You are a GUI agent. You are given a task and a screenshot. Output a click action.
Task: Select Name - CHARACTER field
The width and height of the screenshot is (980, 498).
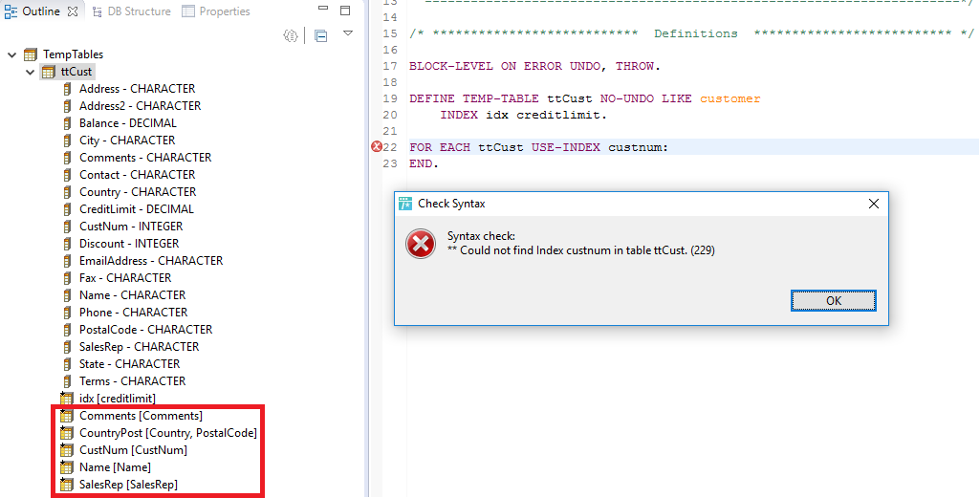coord(132,295)
